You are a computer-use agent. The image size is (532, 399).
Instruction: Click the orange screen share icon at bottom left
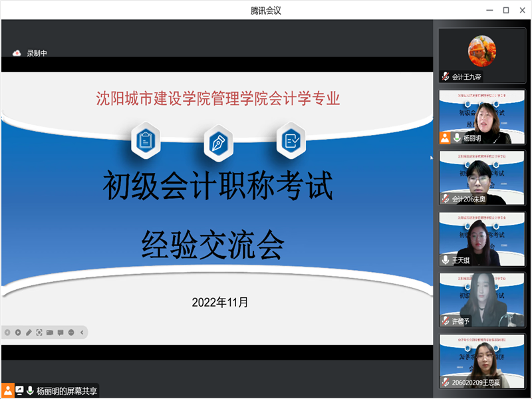pyautogui.click(x=7, y=391)
